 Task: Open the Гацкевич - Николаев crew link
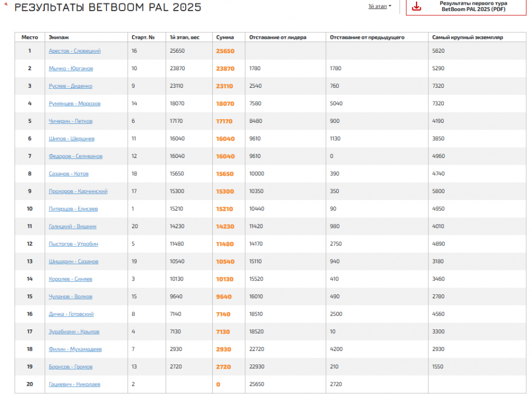click(74, 384)
